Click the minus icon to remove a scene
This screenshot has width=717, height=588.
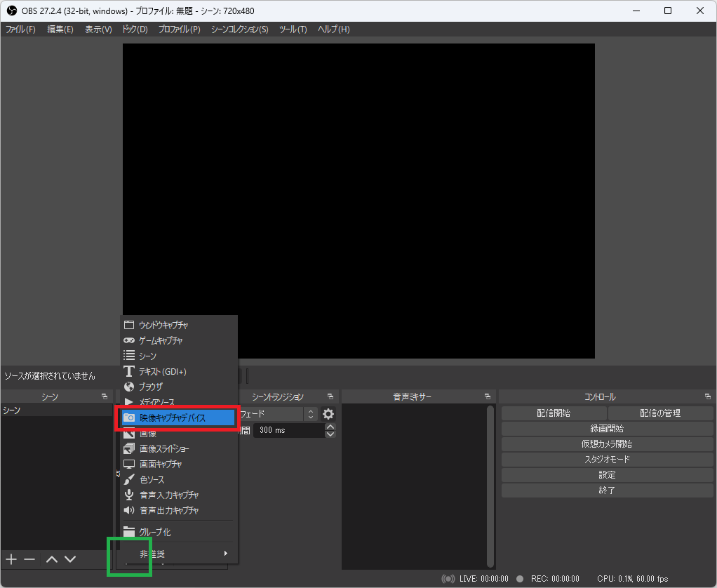click(29, 559)
